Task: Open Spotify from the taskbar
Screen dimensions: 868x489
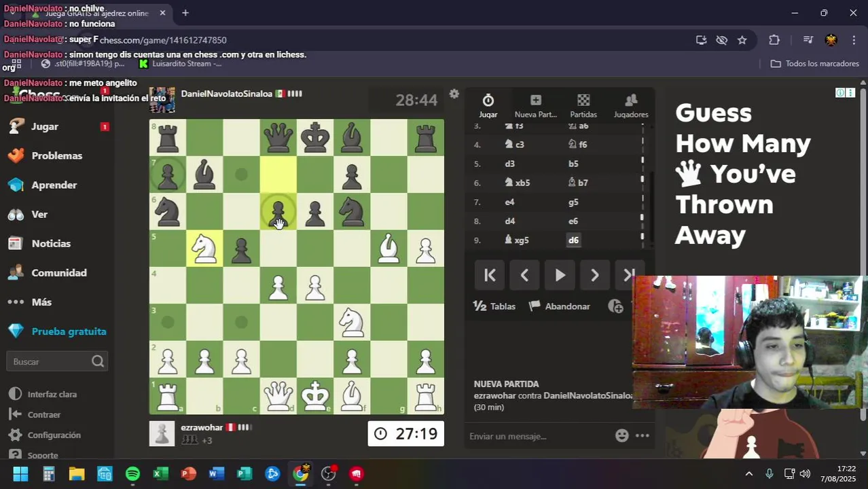Action: (132, 473)
